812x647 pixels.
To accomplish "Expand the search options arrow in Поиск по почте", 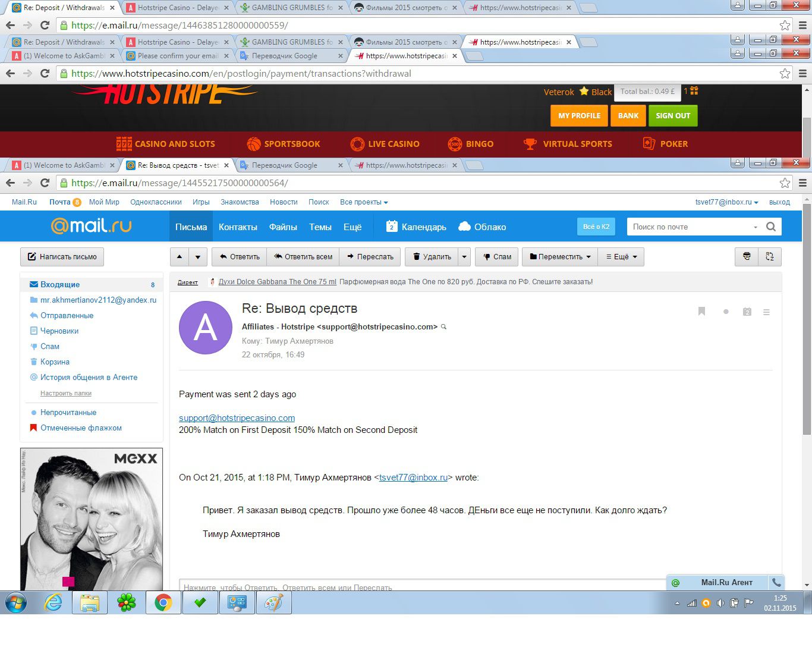I will pyautogui.click(x=756, y=227).
